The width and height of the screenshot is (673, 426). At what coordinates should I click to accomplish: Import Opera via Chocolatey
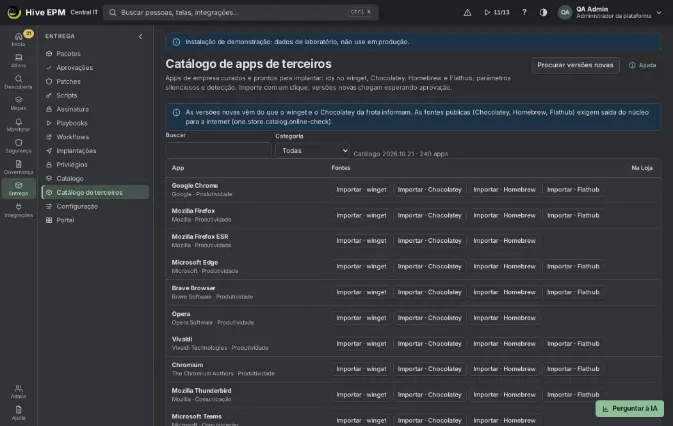(x=429, y=318)
